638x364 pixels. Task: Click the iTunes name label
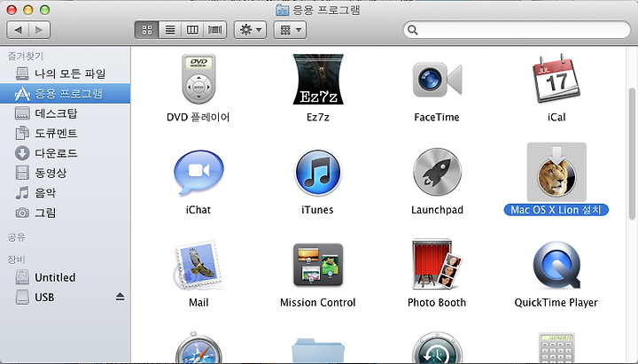click(317, 210)
